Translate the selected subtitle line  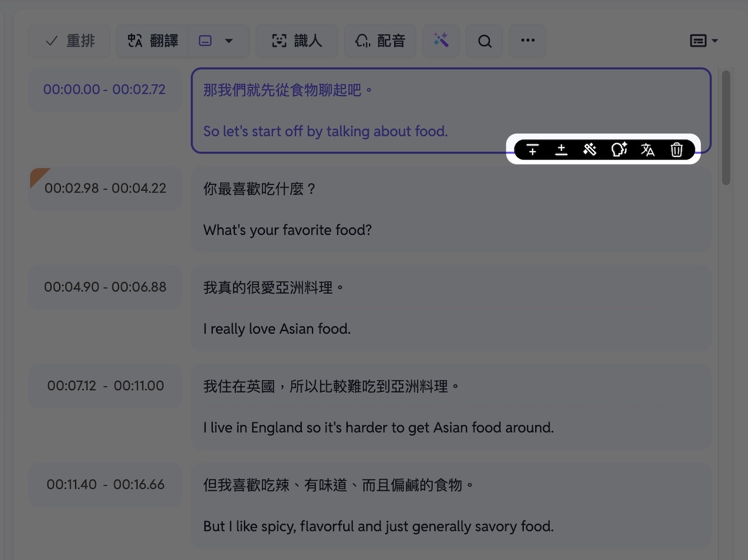648,150
